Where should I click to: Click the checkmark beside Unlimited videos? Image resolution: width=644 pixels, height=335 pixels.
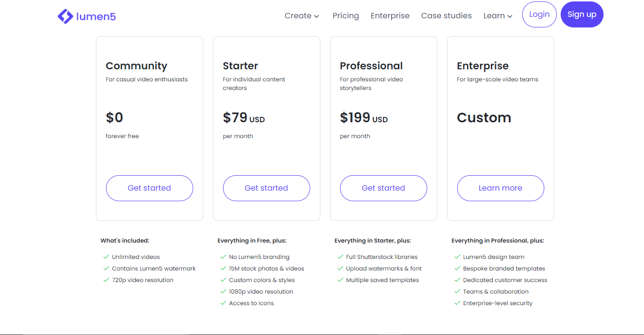click(x=106, y=257)
